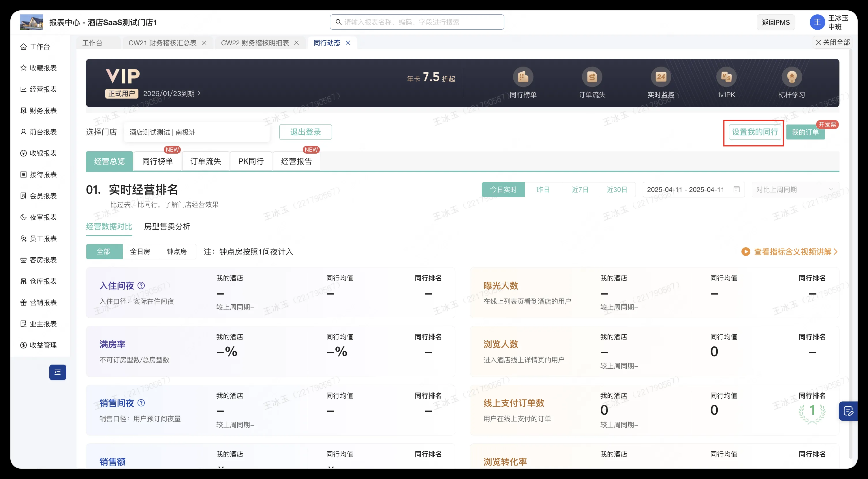Open 夜审报表 in the sidebar

[39, 217]
